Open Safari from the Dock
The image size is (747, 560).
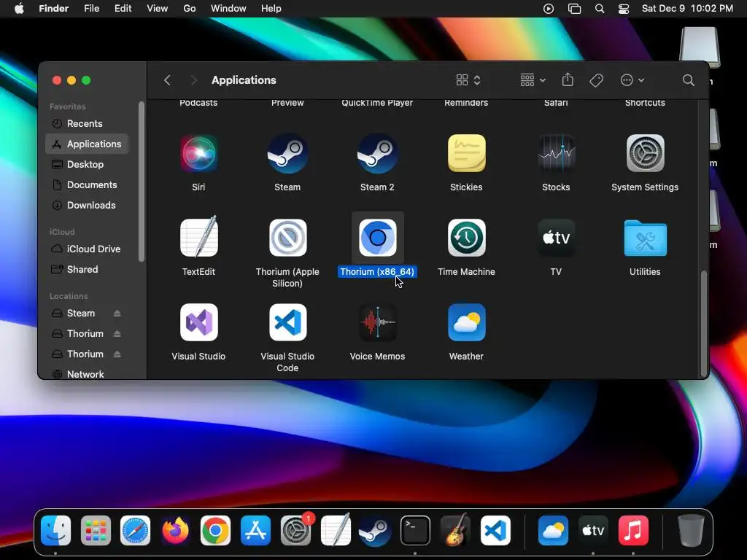pos(135,530)
